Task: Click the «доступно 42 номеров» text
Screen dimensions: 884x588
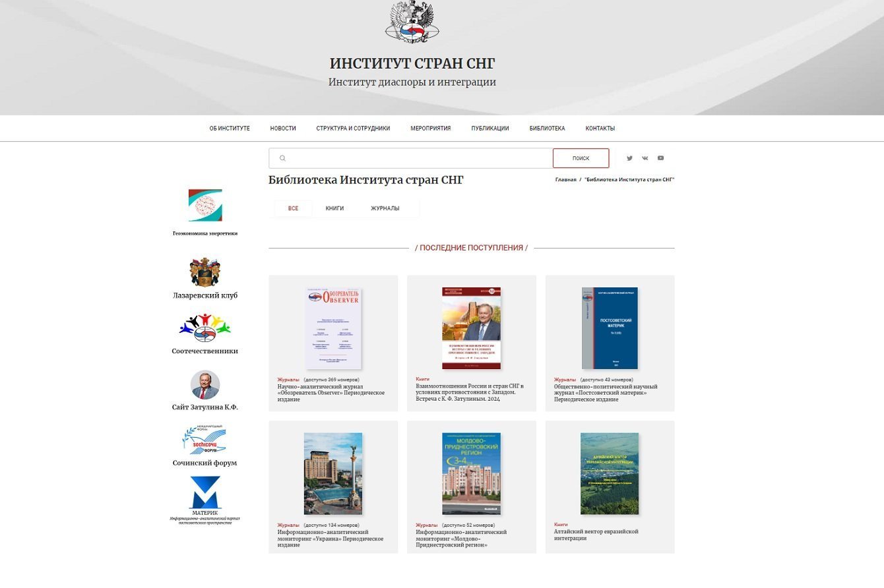Action: click(607, 380)
